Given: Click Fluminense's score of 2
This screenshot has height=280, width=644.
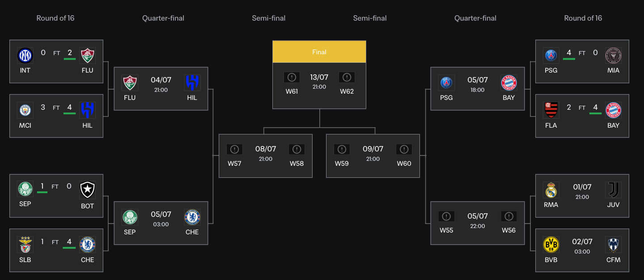Looking at the screenshot, I should tap(70, 53).
